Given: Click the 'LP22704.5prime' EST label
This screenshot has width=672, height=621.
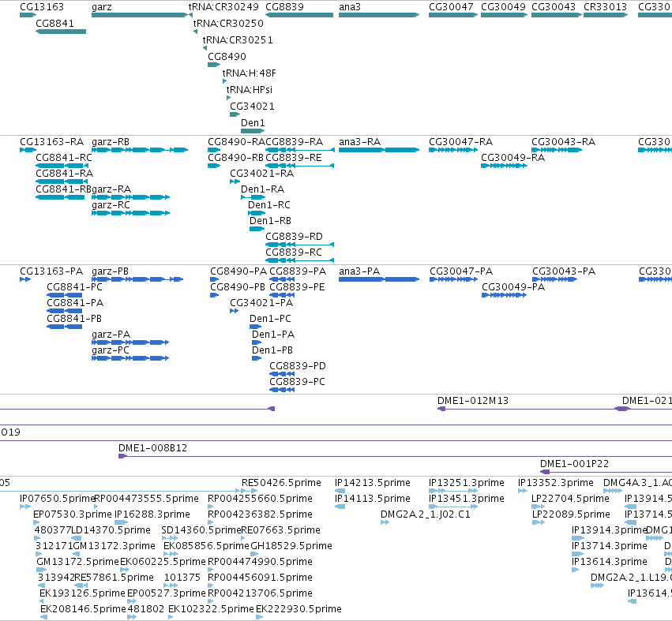Looking at the screenshot, I should tap(570, 499).
